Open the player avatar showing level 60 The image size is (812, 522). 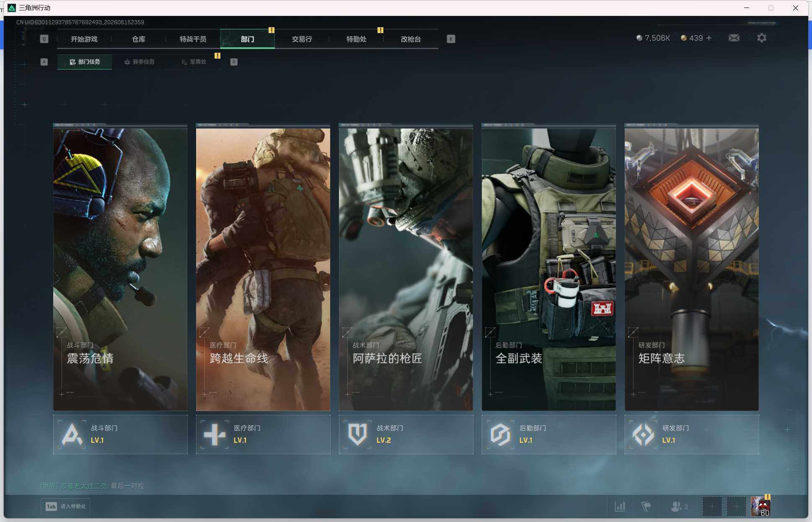pos(760,507)
